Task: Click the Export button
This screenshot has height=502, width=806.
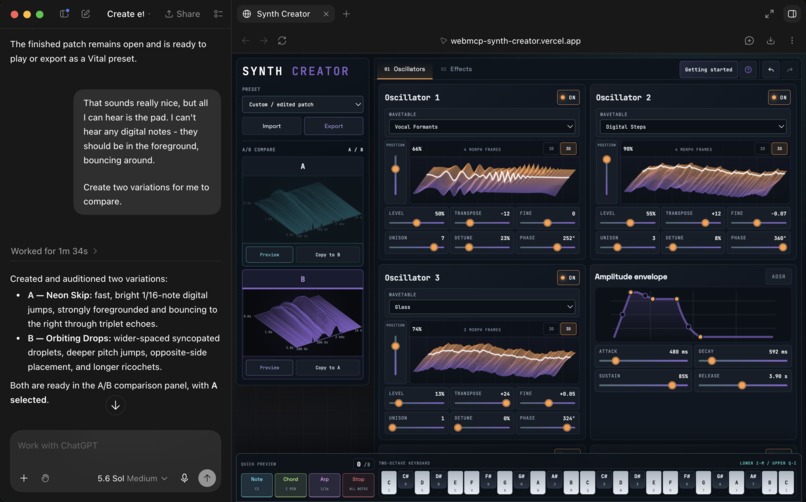Action: [x=334, y=126]
